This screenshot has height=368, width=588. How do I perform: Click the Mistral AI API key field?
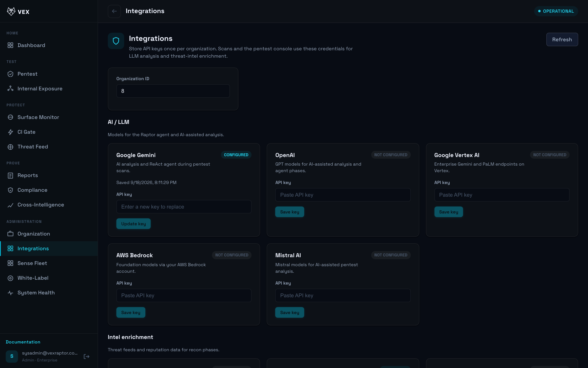pyautogui.click(x=343, y=295)
